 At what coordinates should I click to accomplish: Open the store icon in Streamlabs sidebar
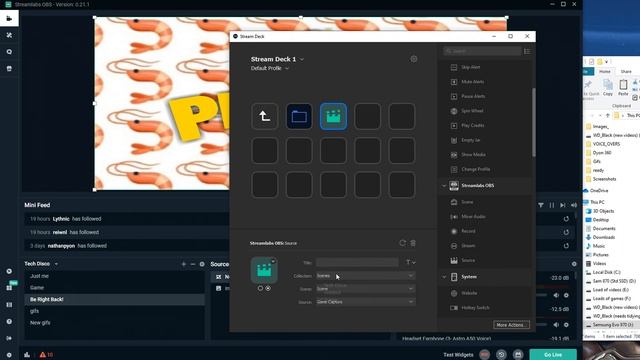(x=9, y=69)
